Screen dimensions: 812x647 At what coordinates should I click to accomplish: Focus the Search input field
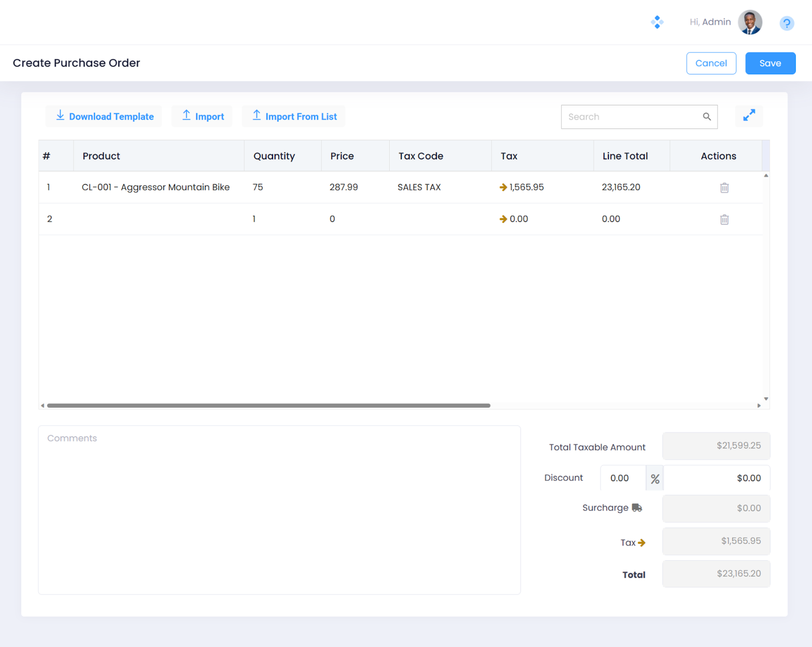631,117
